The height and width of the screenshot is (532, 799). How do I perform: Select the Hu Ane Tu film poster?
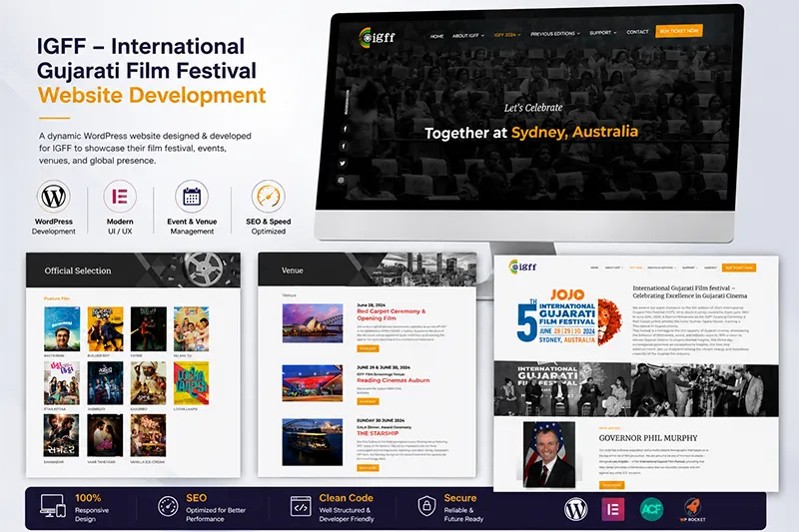pyautogui.click(x=191, y=328)
